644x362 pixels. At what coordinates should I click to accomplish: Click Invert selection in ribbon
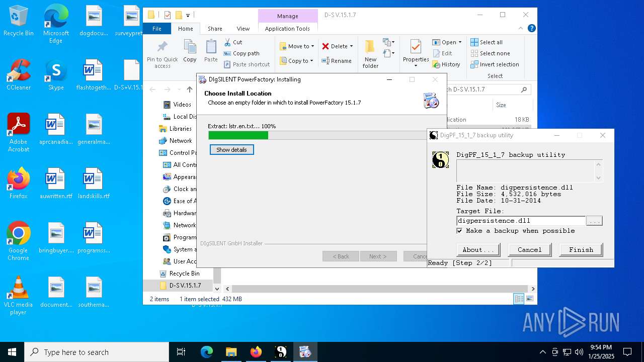495,64
